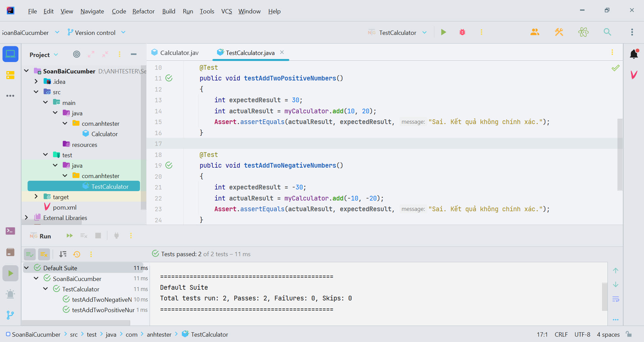Click Search Everywhere magnifier icon
The height and width of the screenshot is (342, 644).
click(x=607, y=32)
